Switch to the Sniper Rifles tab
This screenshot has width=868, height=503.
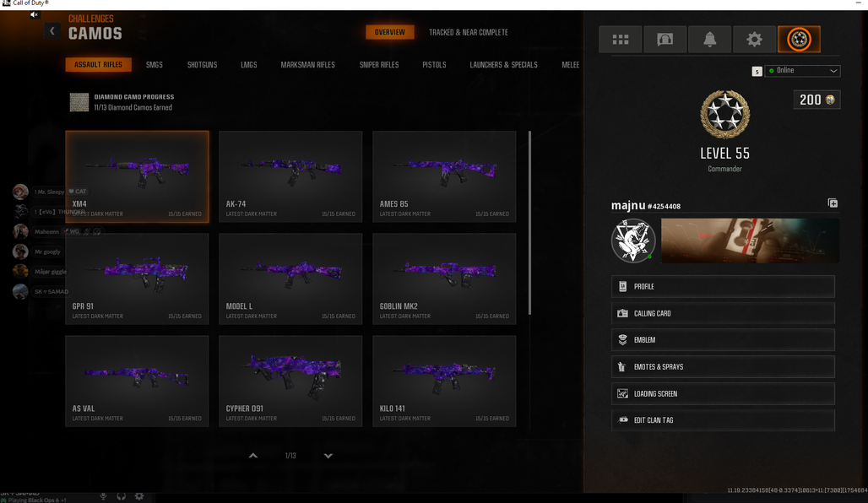coord(379,65)
